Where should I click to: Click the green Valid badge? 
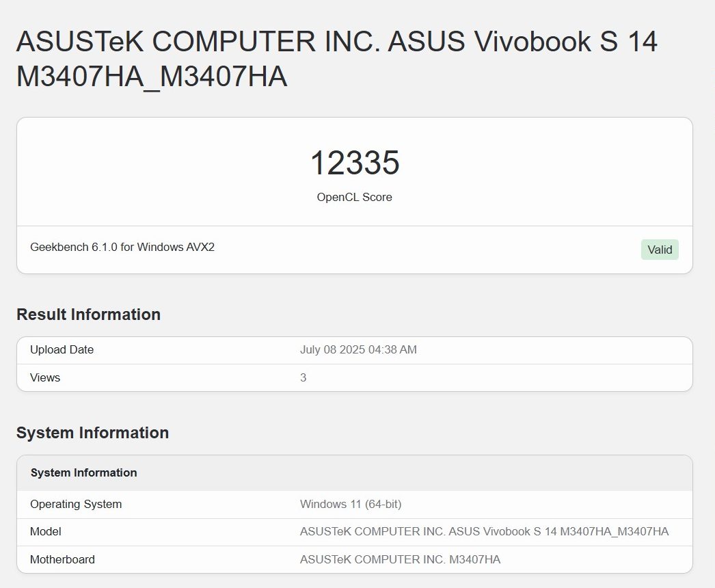(x=660, y=250)
